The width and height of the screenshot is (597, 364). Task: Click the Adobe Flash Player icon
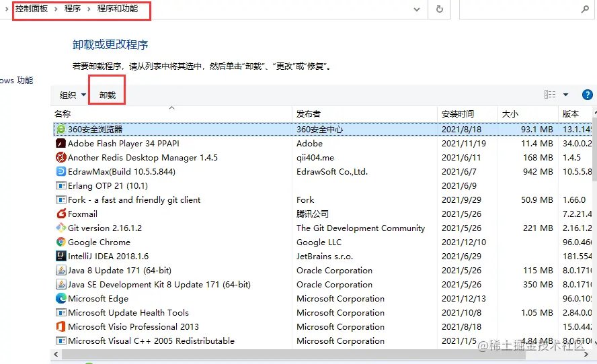[x=61, y=144]
